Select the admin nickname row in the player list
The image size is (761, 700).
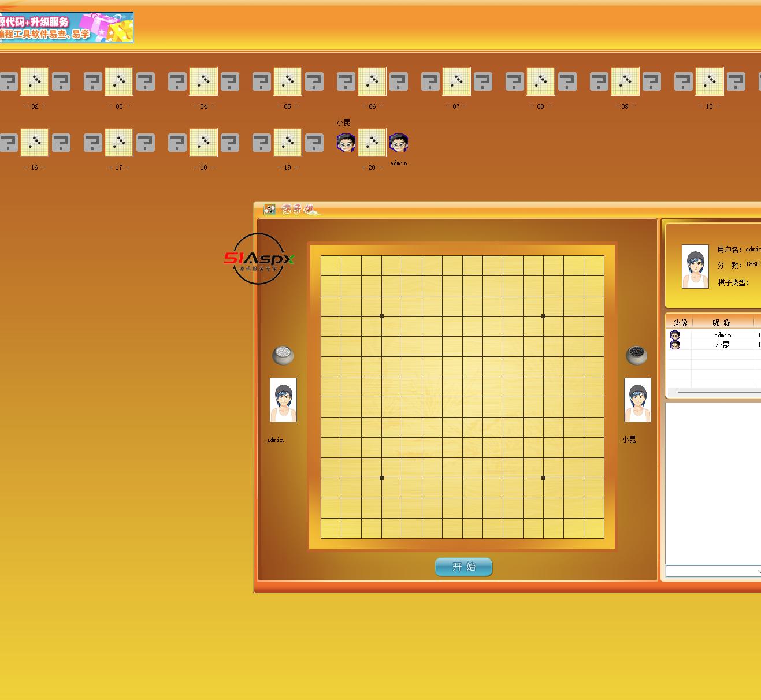(x=723, y=335)
